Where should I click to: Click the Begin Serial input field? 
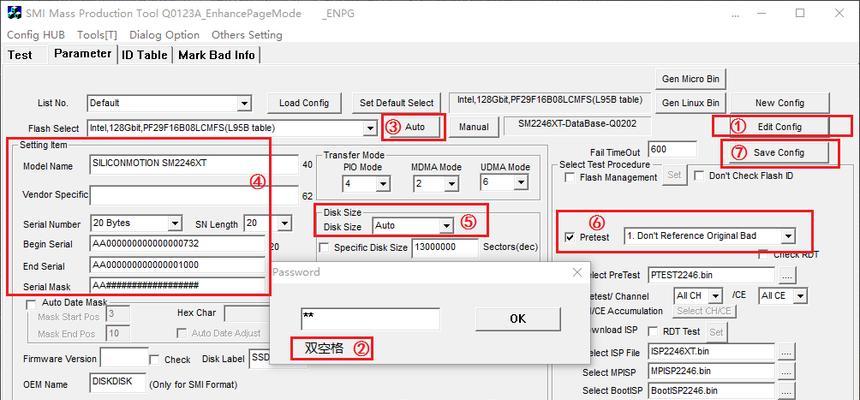177,244
